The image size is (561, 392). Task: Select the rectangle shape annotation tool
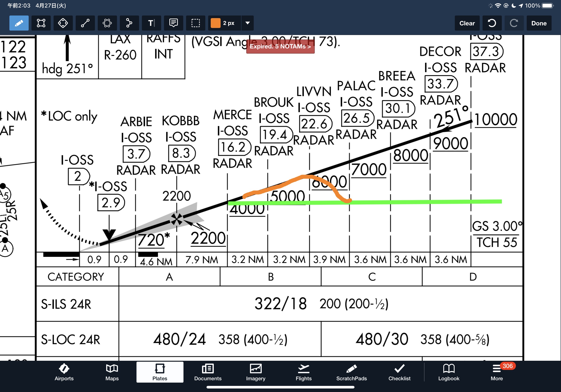coord(41,23)
